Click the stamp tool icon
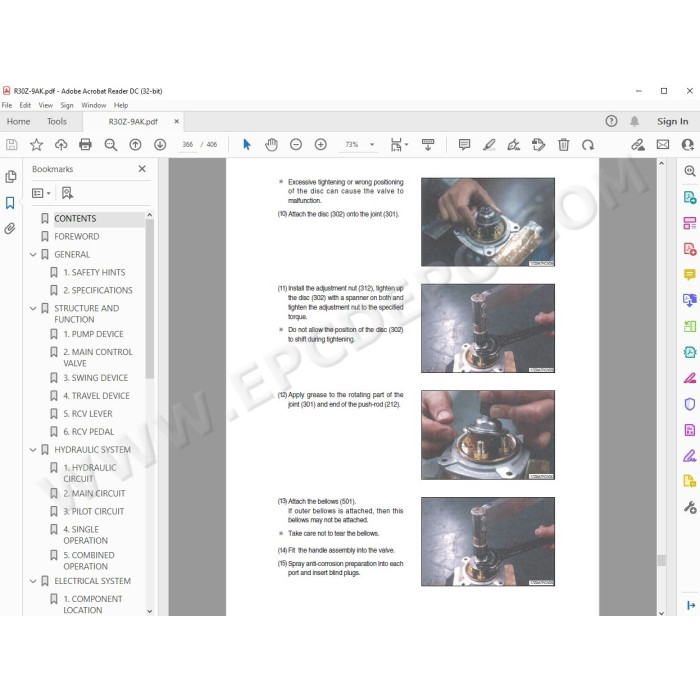Image resolution: width=700 pixels, height=700 pixels. 538,145
